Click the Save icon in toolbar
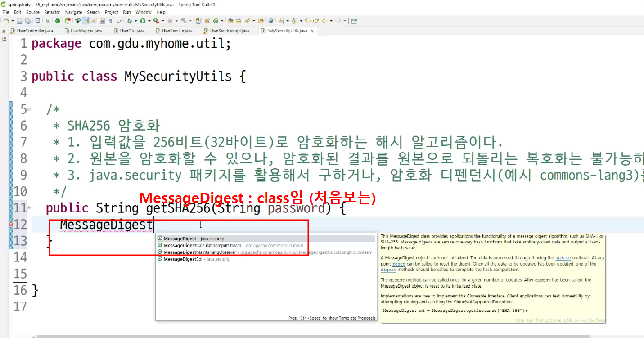 [x=19, y=21]
